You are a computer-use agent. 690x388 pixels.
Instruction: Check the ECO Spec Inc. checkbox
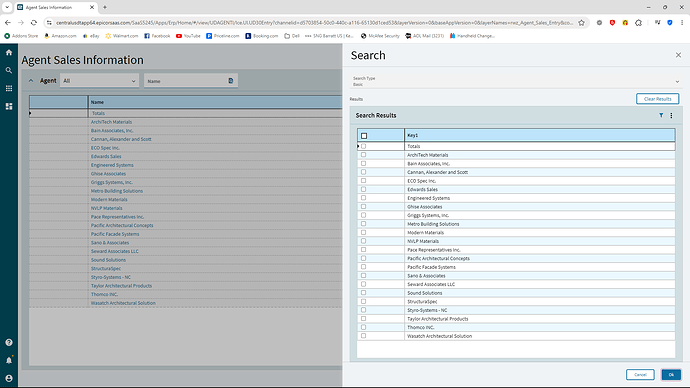coord(363,180)
